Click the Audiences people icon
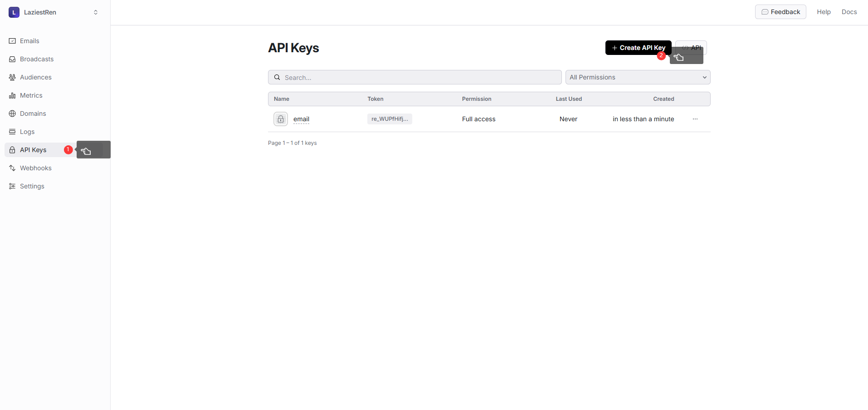The image size is (868, 410). pyautogui.click(x=12, y=77)
